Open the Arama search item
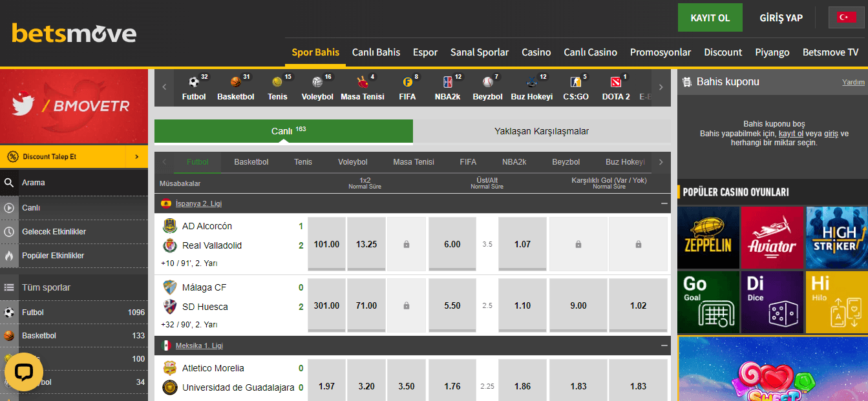This screenshot has height=401, width=868. 74,183
